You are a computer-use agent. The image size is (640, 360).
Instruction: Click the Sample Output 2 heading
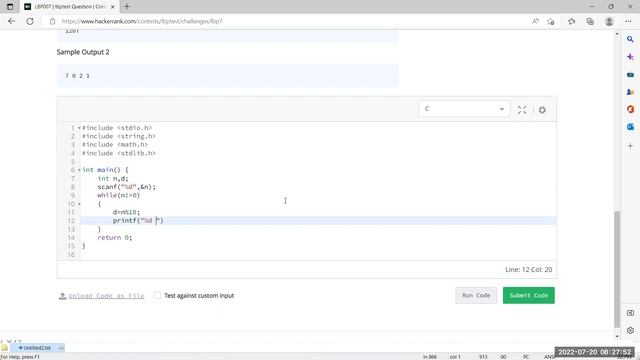[x=83, y=52]
